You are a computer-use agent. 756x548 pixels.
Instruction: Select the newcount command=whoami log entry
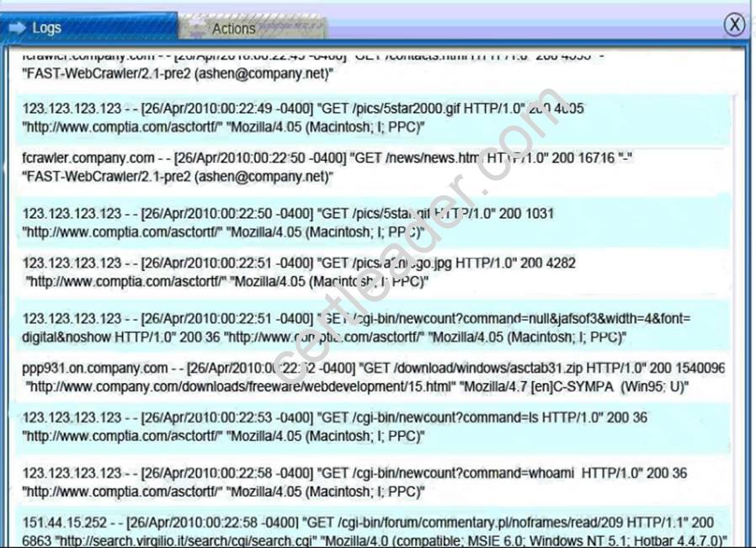[253, 476]
